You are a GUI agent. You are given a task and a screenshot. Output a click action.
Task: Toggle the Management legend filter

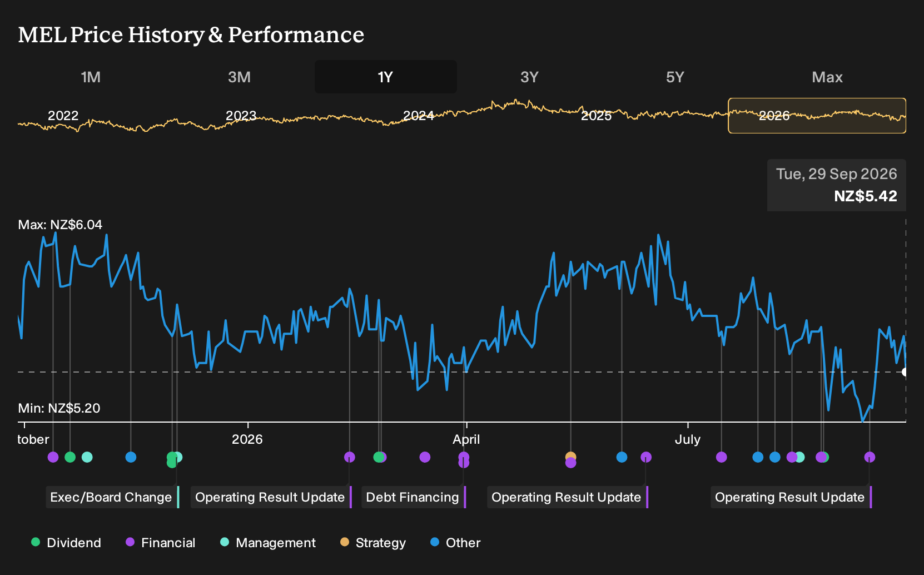[268, 543]
